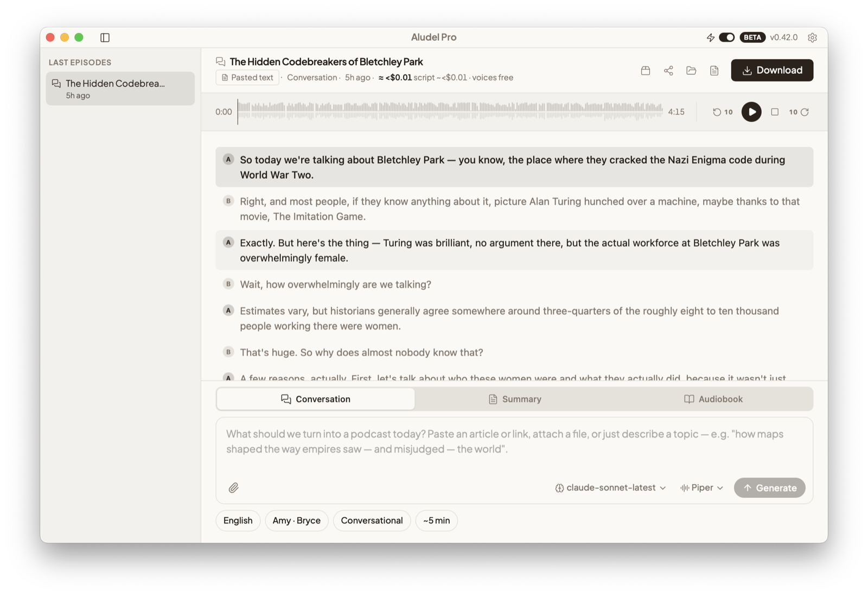Open the Piper voice dropdown
Image resolution: width=868 pixels, height=596 pixels.
[x=701, y=487]
